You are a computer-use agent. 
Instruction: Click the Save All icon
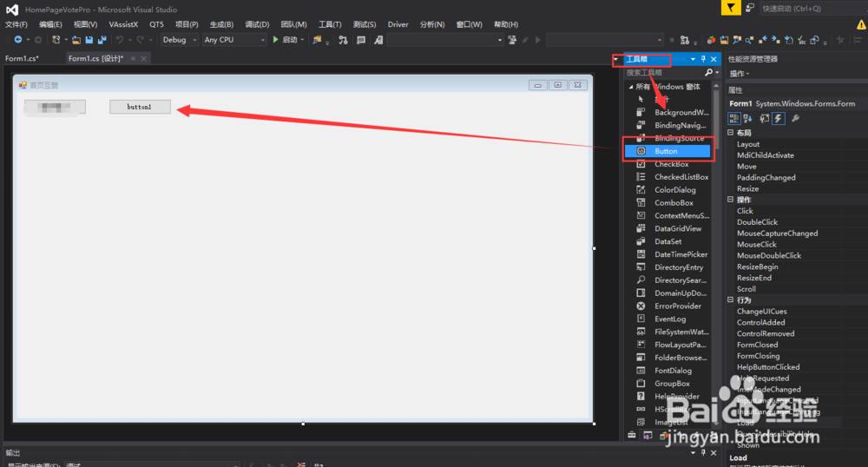tap(102, 40)
